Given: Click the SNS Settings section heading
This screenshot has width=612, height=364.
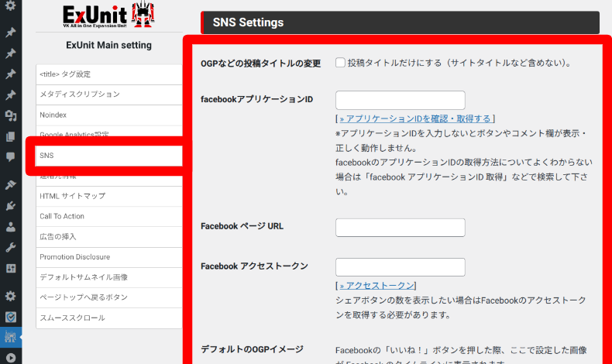Looking at the screenshot, I should click(x=248, y=22).
